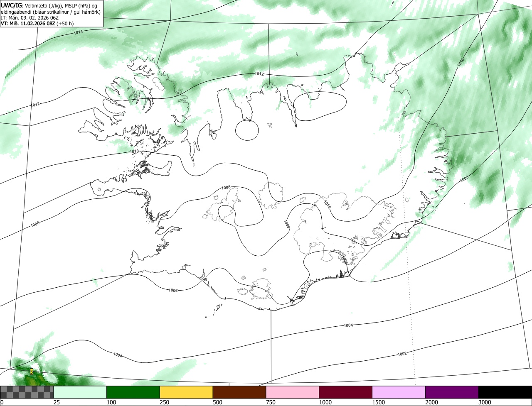Click the legend value 1500
This screenshot has width=532, height=406.
click(x=378, y=402)
